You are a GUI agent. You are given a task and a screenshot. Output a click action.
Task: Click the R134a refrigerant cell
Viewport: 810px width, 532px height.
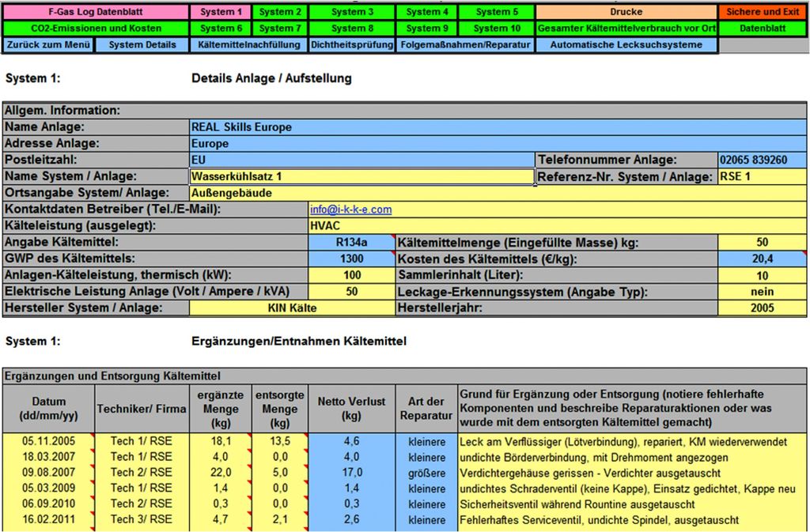point(351,242)
